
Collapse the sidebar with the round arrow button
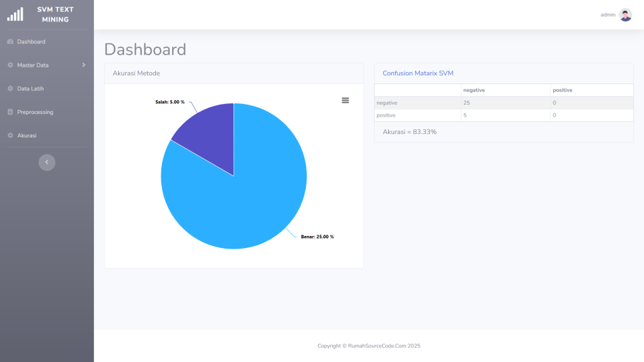coord(47,162)
